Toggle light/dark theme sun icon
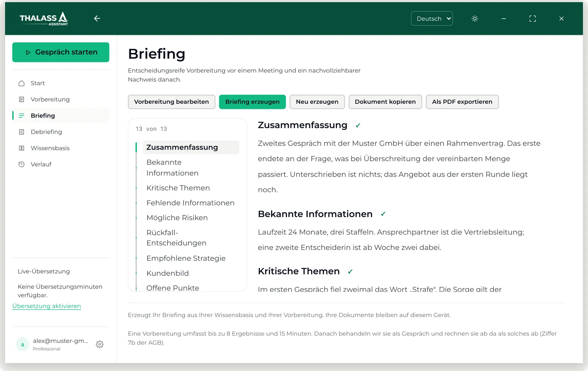Screen dimensions: 588x371 pos(475,19)
